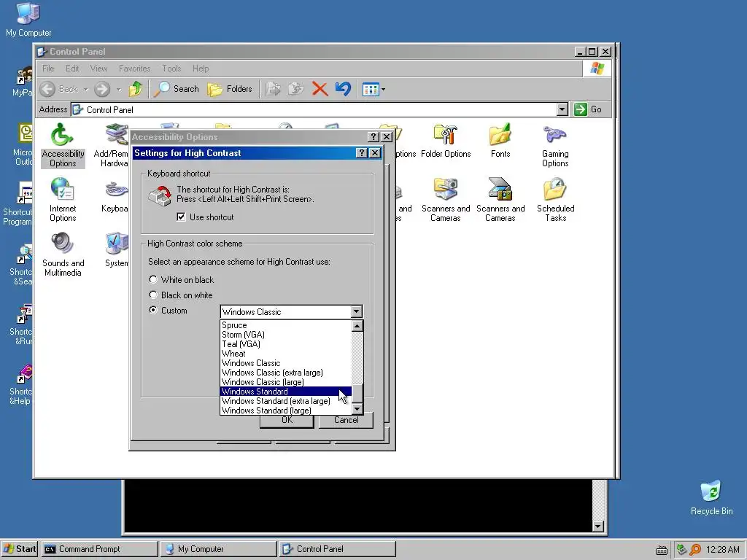Screen dimensions: 747x560
Task: Click the keyboard icon in the taskbar tray
Action: 661,550
